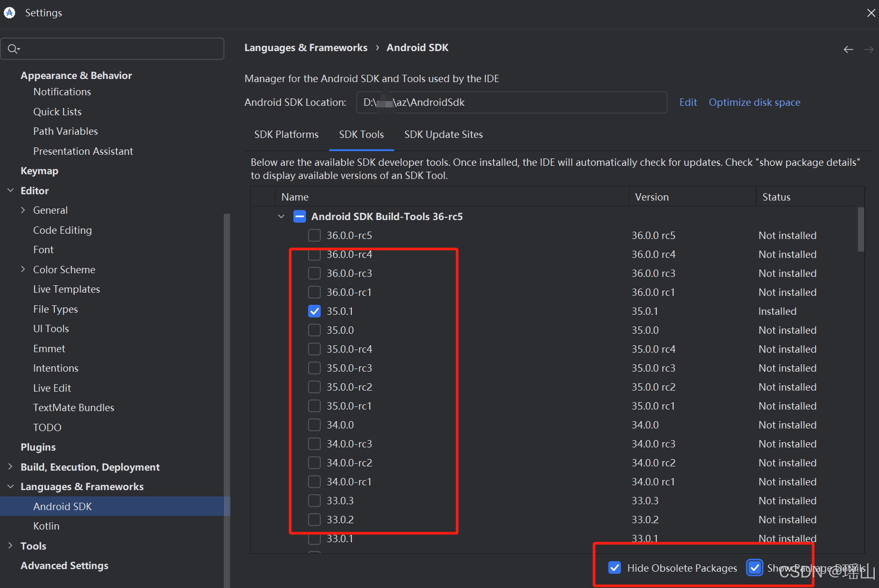Open Appearance & Behavior settings
Screen dimensions: 879x588
click(x=76, y=75)
